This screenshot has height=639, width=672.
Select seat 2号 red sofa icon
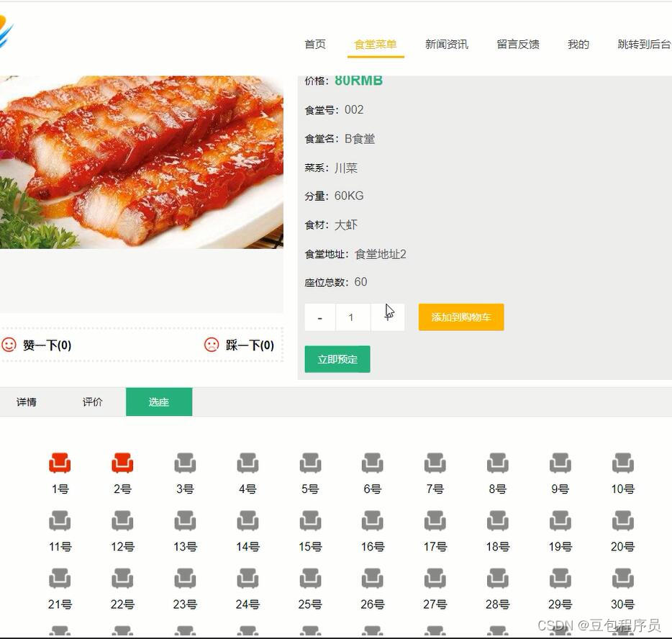pyautogui.click(x=122, y=463)
